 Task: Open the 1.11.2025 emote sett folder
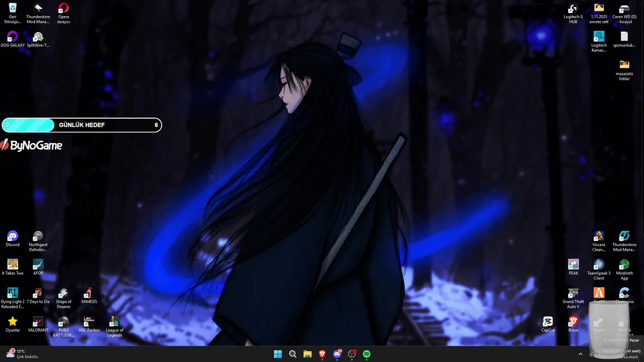click(x=599, y=14)
